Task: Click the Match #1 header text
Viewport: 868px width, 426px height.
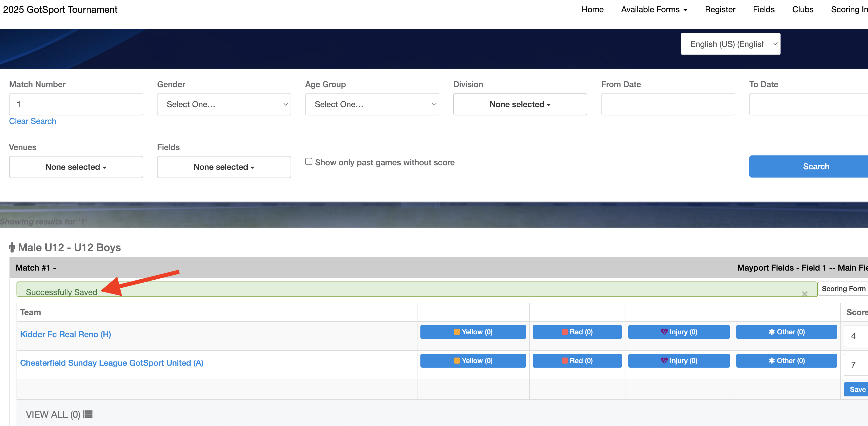Action: (36, 268)
